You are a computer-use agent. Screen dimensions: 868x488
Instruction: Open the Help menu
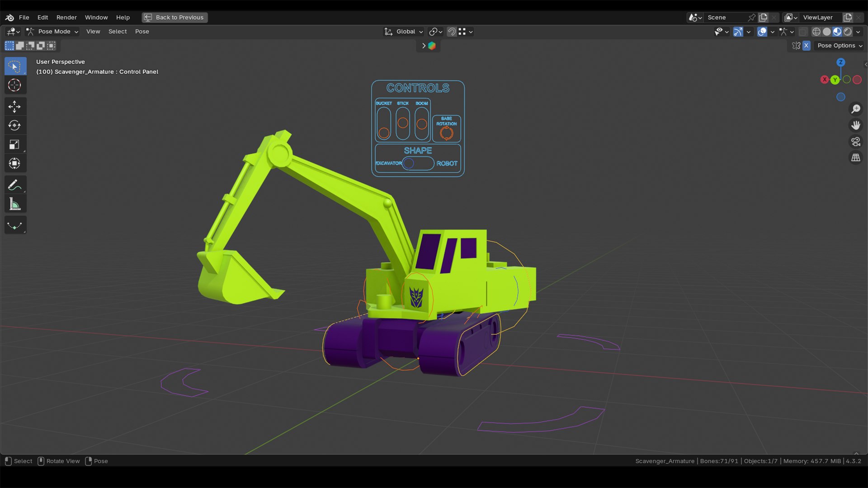(123, 18)
